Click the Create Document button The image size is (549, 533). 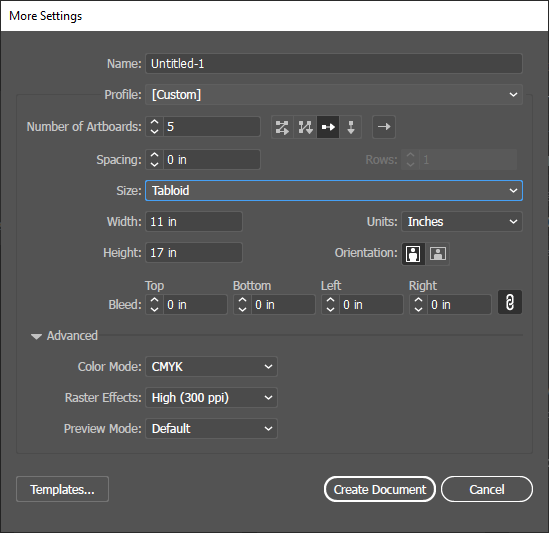380,489
